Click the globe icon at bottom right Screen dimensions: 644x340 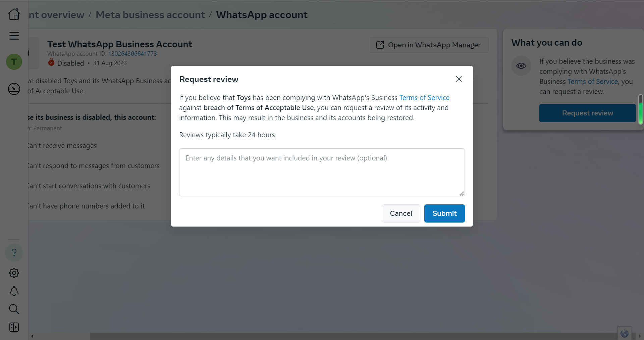click(x=624, y=334)
